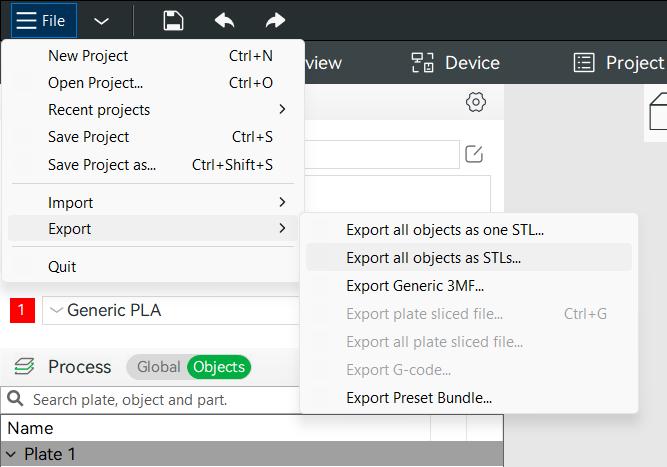Click the redo arrow icon
The height and width of the screenshot is (467, 667).
point(275,21)
